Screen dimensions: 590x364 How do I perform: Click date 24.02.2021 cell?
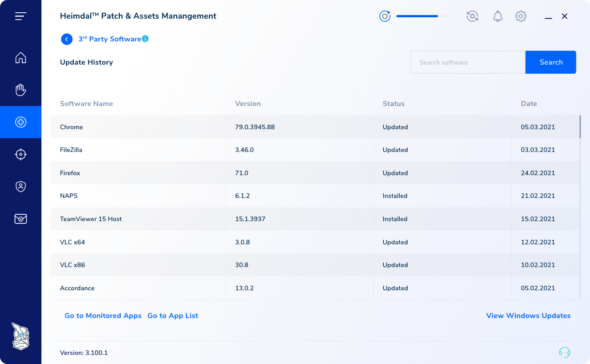click(538, 173)
